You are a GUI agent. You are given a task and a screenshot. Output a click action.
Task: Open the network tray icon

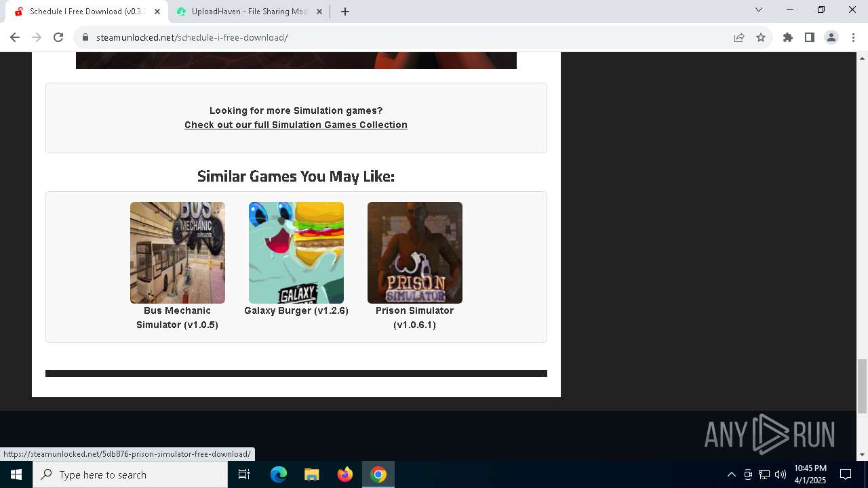pos(764,474)
